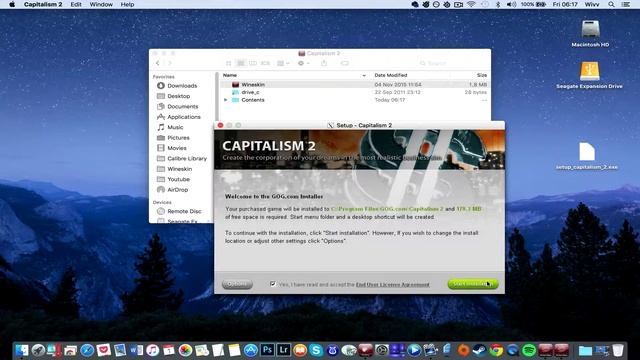This screenshot has width=640, height=360.
Task: Launch Safari from the Dock
Action: coord(87,350)
